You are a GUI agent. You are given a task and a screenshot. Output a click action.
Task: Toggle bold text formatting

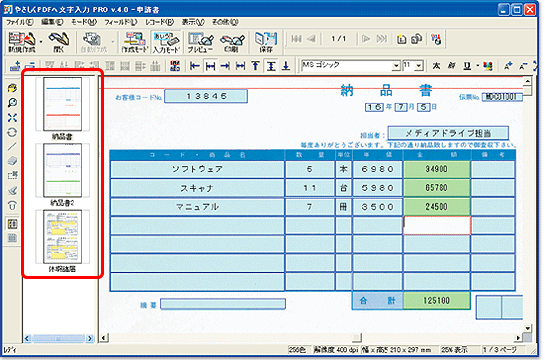tap(436, 66)
